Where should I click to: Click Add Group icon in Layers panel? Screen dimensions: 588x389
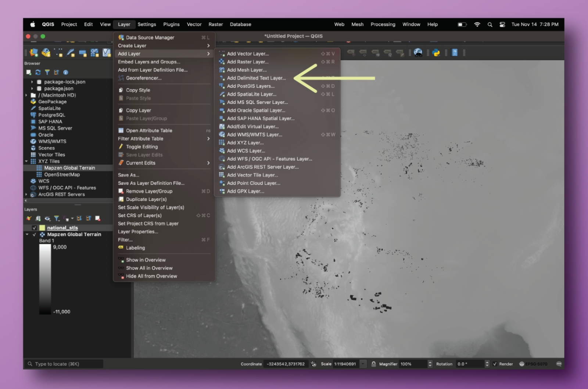click(x=38, y=218)
